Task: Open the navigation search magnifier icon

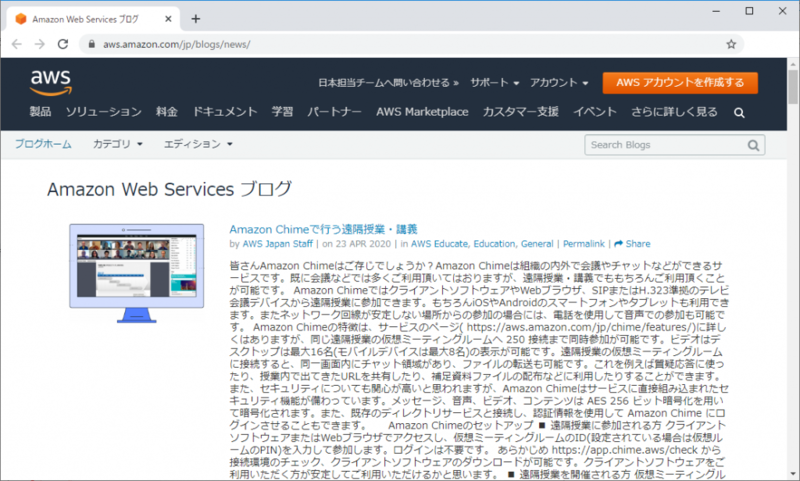Action: pos(739,113)
